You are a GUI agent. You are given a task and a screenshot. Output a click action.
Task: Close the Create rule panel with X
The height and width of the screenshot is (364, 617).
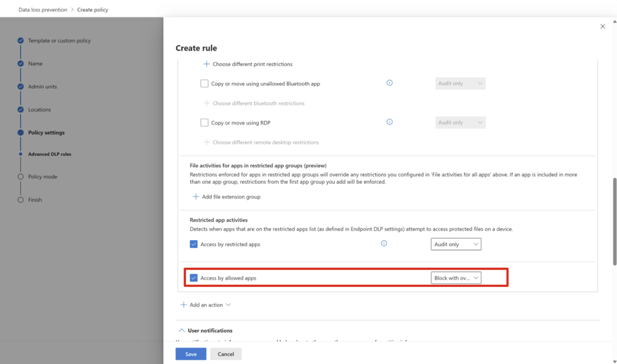click(x=602, y=27)
